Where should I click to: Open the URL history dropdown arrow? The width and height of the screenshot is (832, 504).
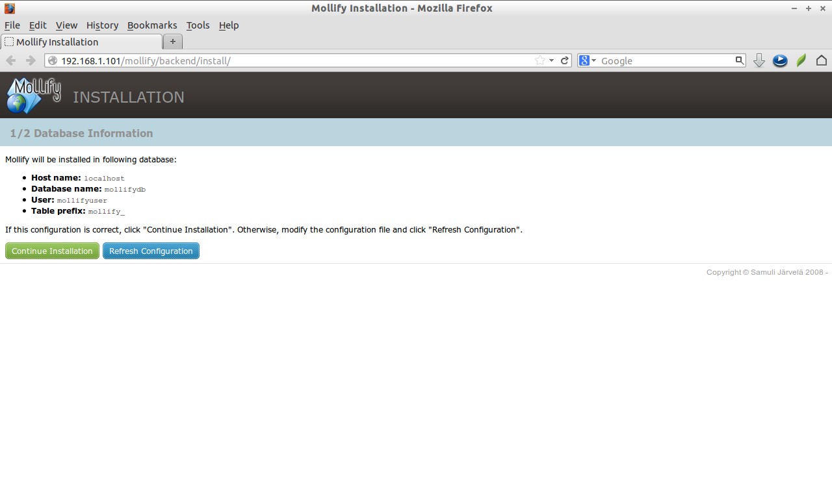point(552,60)
